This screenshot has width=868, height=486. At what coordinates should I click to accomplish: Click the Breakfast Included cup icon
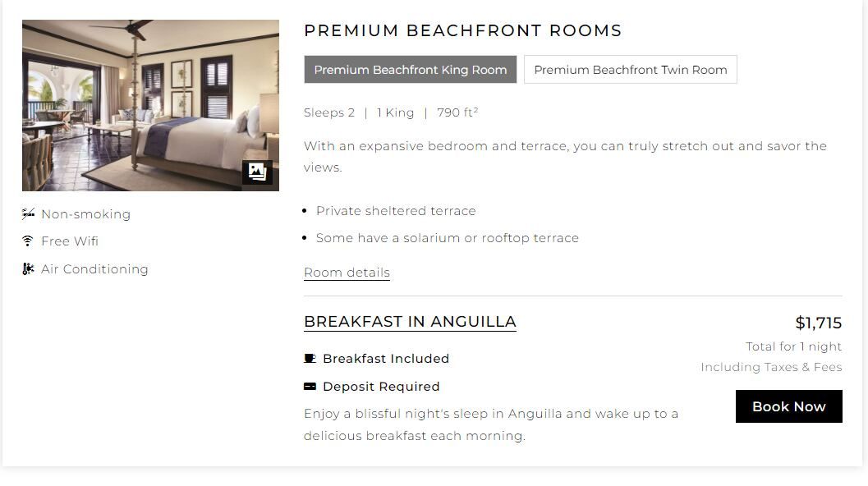(x=310, y=359)
